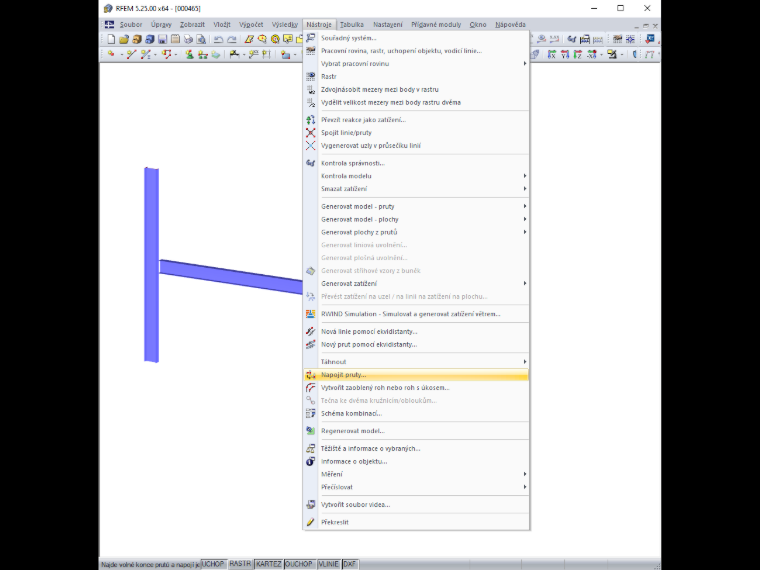Click the nodal support tool icon
The width and height of the screenshot is (760, 570).
[x=190, y=54]
